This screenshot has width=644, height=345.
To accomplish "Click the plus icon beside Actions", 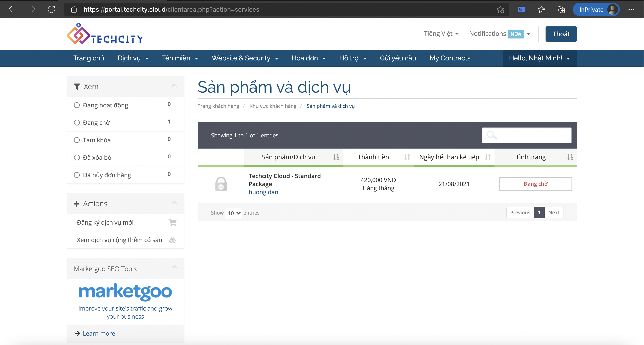I will [x=77, y=204].
